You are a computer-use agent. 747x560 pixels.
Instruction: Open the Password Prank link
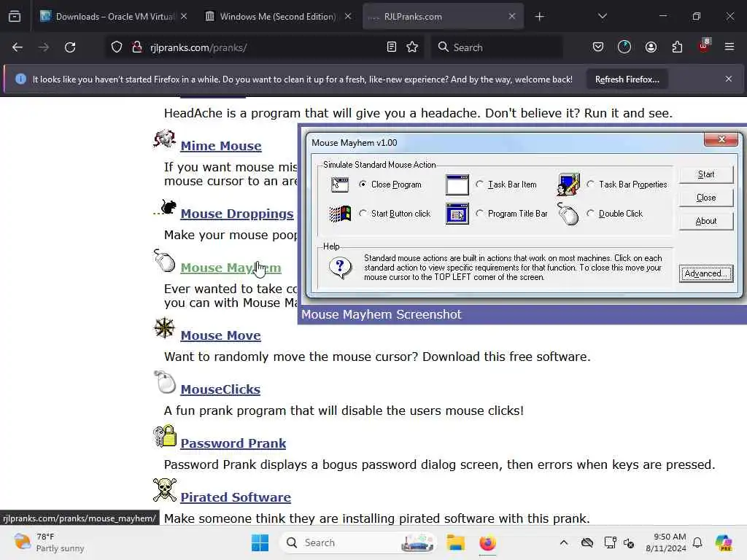(x=233, y=443)
